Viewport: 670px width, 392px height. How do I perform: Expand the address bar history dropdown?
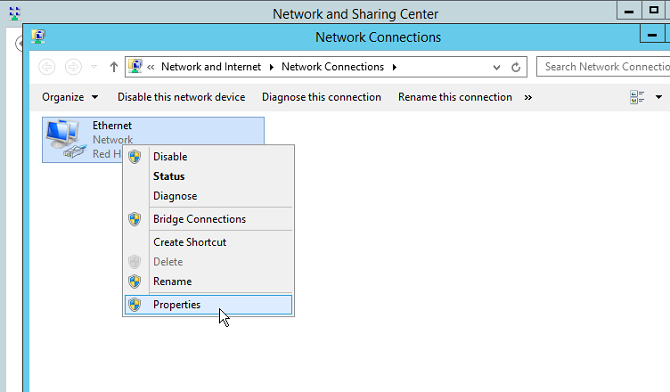497,68
